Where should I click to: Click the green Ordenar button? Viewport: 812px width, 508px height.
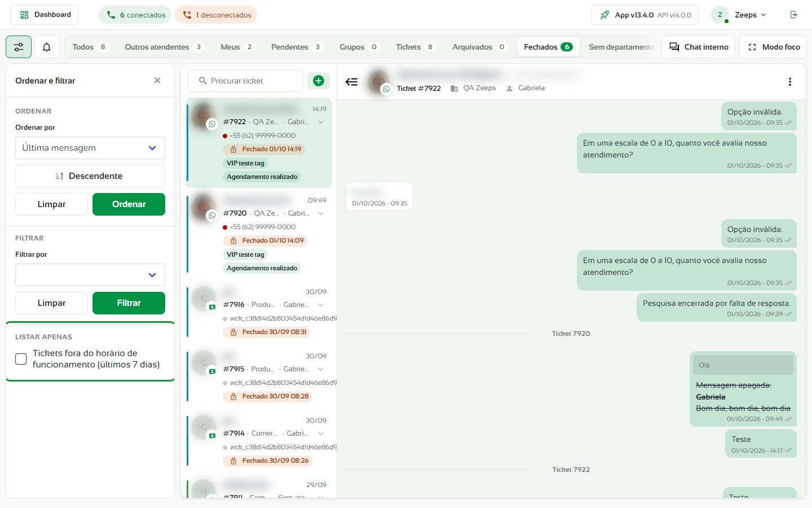coord(129,204)
